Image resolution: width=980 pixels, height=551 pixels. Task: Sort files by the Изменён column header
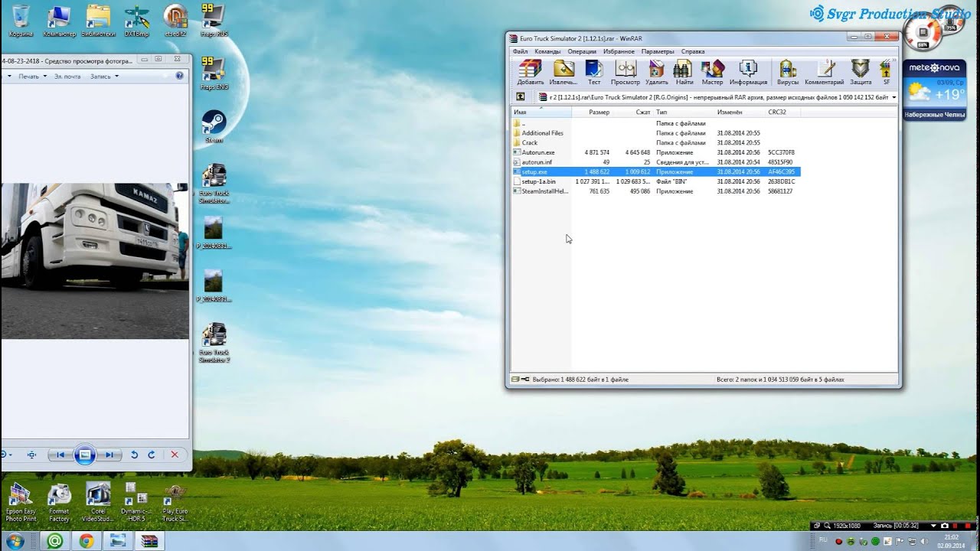pos(740,112)
